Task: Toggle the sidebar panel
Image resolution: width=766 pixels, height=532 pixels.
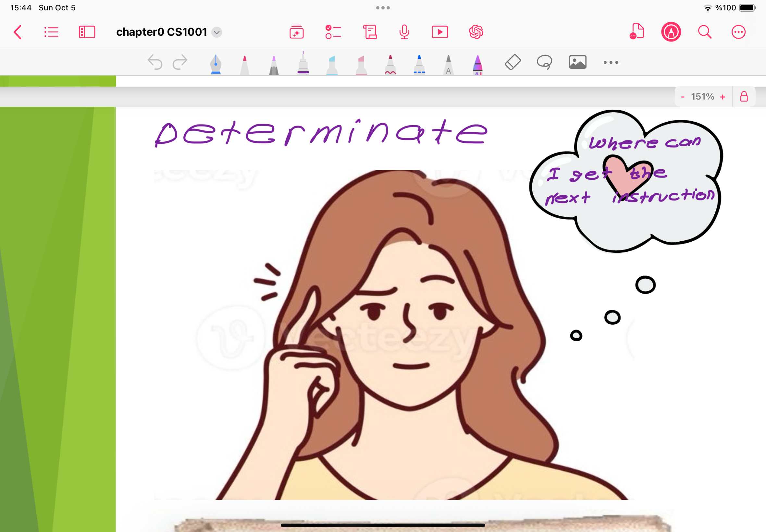Action: pos(87,32)
